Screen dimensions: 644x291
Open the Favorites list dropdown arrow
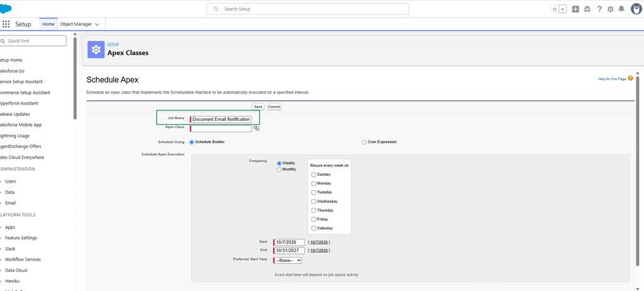click(563, 9)
